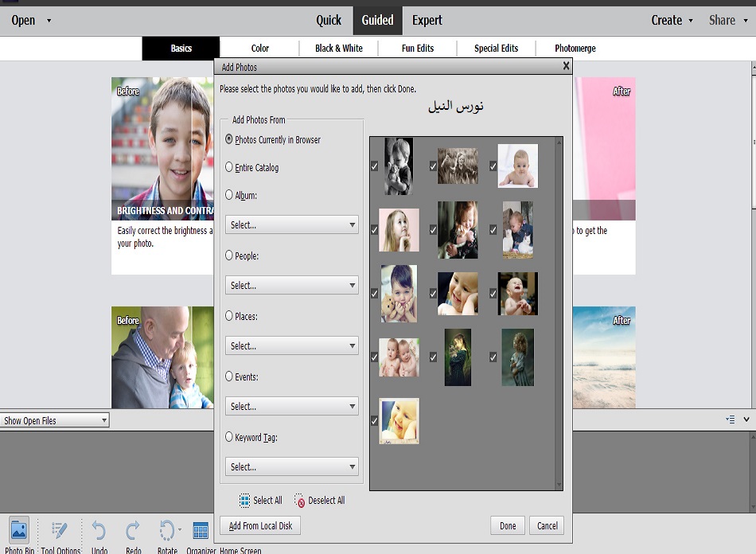The height and width of the screenshot is (554, 756).
Task: Uncheck the black-and-white children photo checkbox
Action: [374, 166]
